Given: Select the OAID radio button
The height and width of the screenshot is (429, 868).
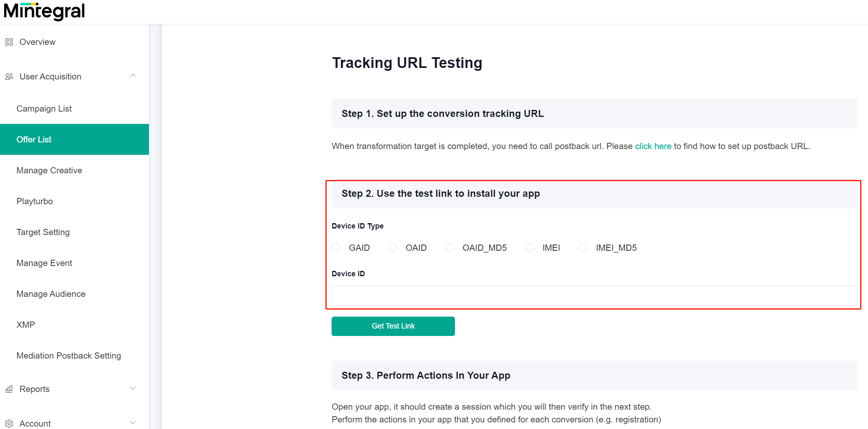Looking at the screenshot, I should pyautogui.click(x=393, y=248).
